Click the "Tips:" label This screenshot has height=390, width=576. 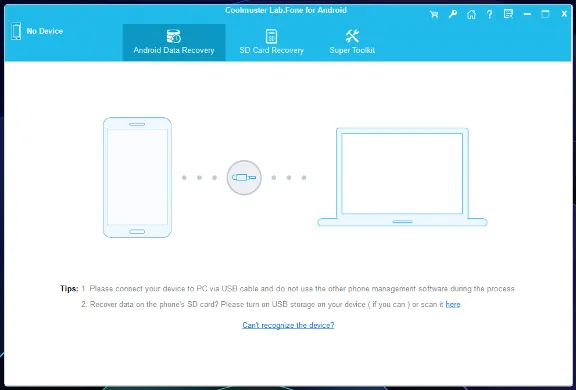tap(69, 289)
